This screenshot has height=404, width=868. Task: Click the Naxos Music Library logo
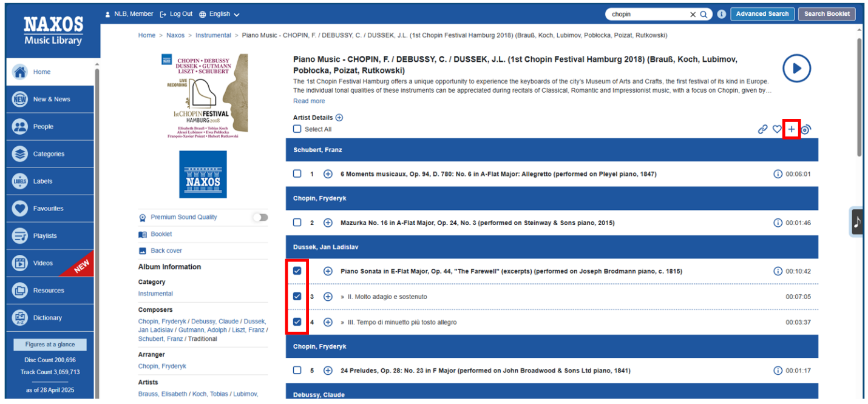(x=53, y=30)
